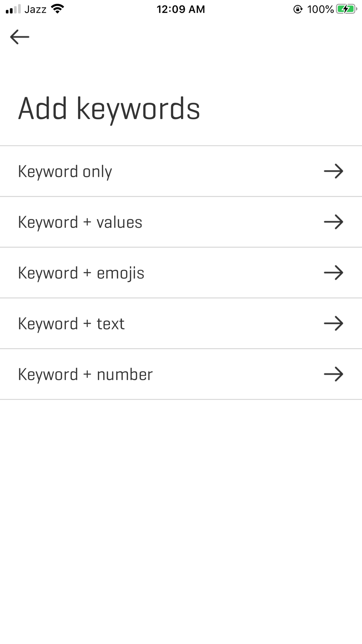Viewport: 362px width, 644px height.
Task: Select the Keyword + number option
Action: click(x=181, y=374)
